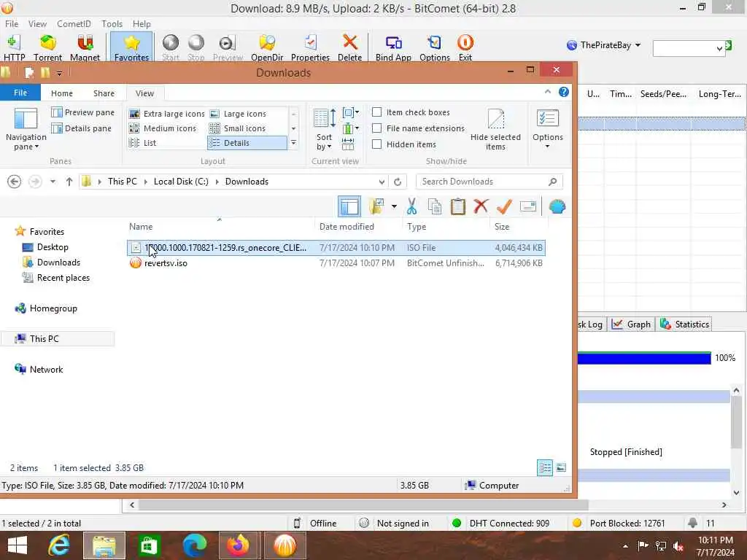Click the blue globe shell icon in Downloads toolbar

(557, 206)
